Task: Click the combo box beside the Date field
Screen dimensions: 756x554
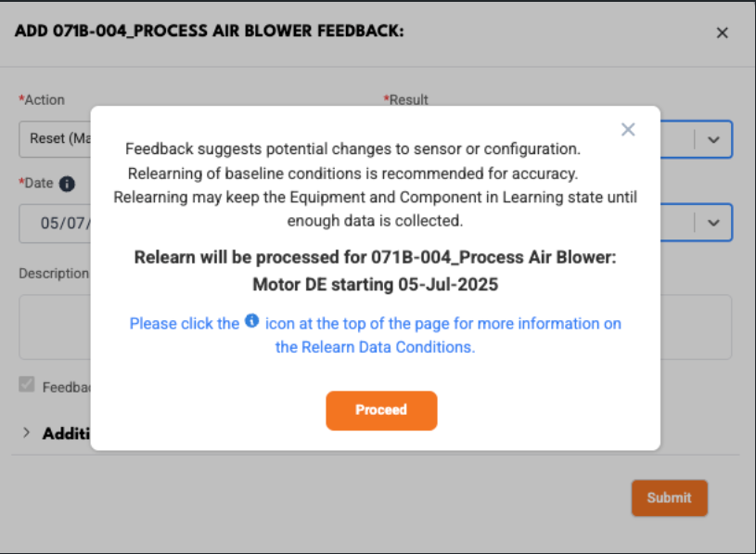Action: (x=697, y=223)
